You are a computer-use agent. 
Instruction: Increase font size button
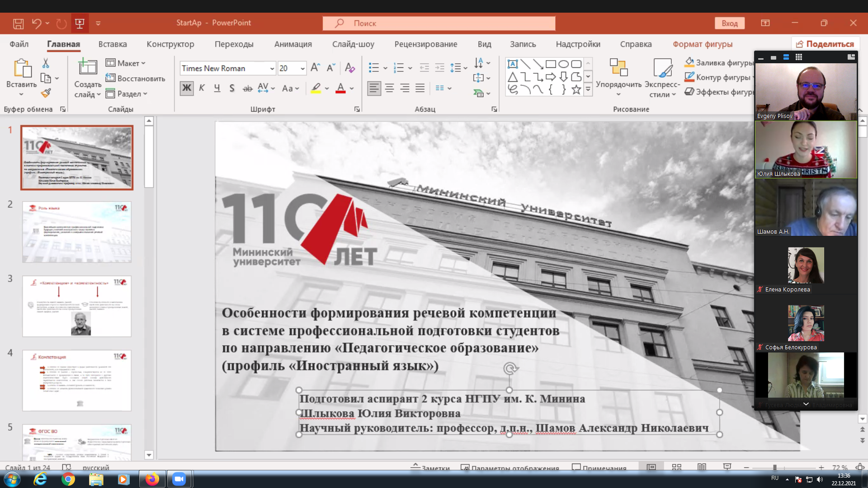coord(316,68)
